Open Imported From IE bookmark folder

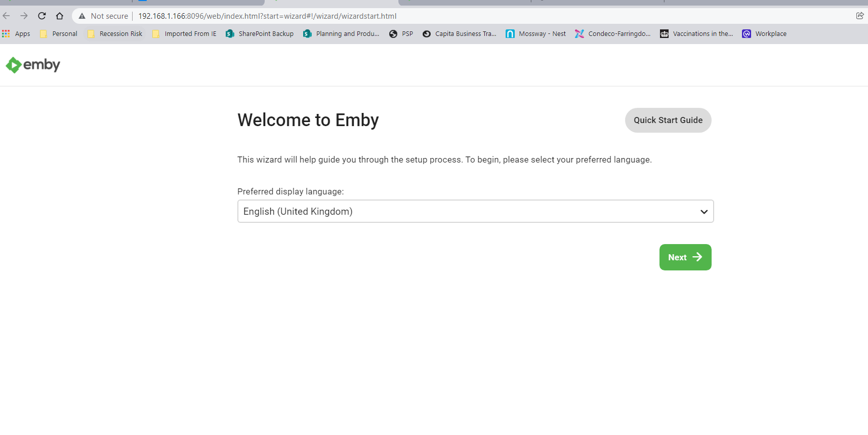[x=184, y=34]
